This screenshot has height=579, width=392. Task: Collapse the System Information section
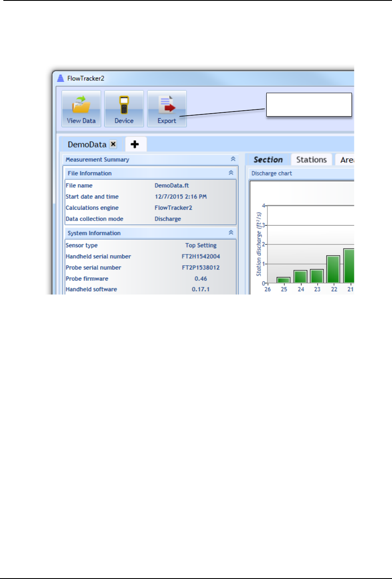pyautogui.click(x=231, y=232)
